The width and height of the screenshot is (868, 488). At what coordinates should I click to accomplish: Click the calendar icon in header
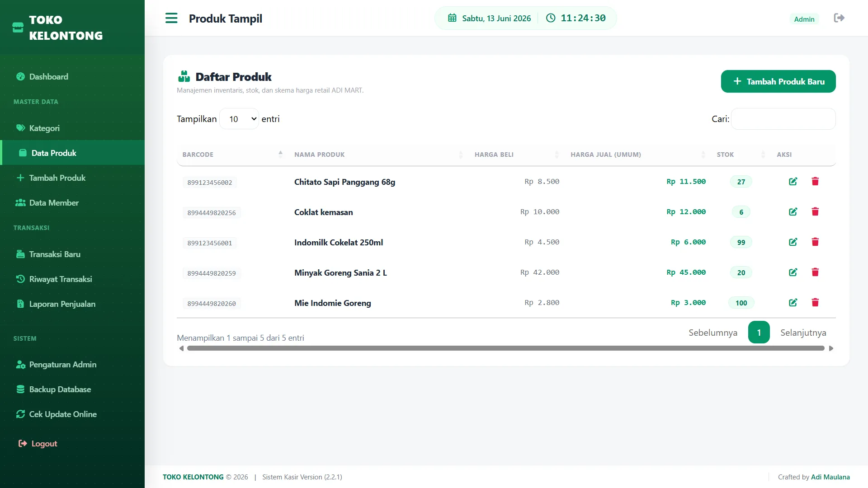(x=452, y=18)
